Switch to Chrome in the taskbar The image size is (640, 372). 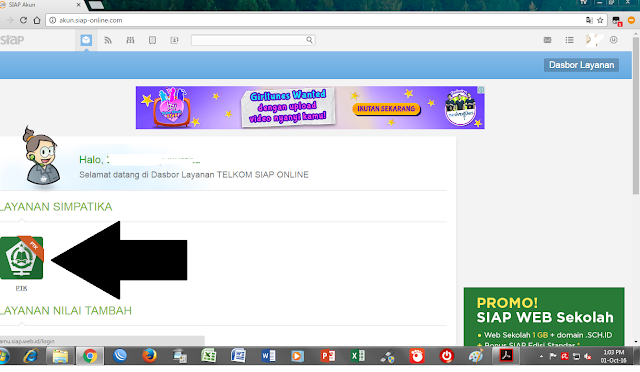pyautogui.click(x=90, y=356)
